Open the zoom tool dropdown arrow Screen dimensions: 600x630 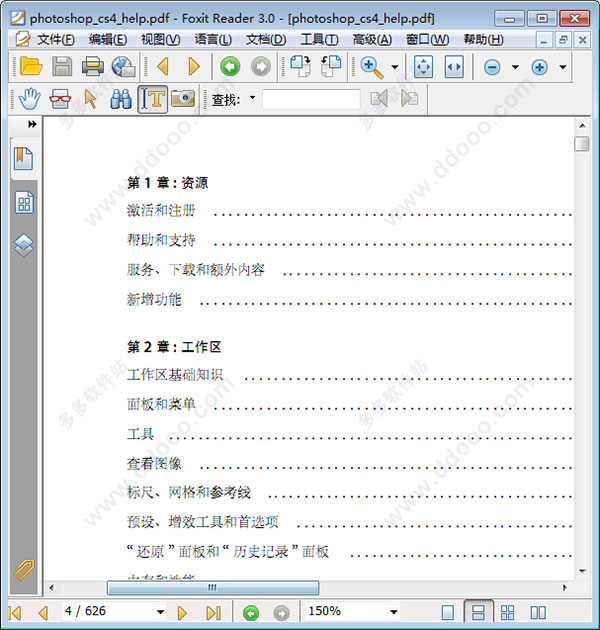click(x=395, y=67)
